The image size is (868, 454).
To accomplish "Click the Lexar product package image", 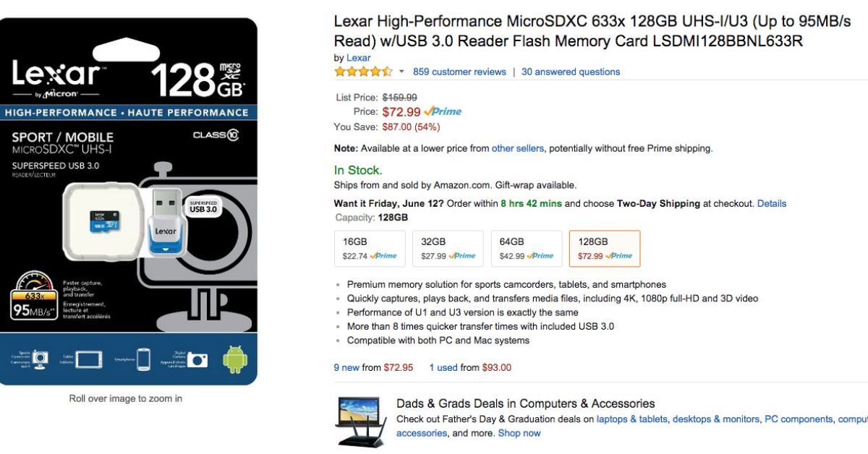I will [x=129, y=201].
